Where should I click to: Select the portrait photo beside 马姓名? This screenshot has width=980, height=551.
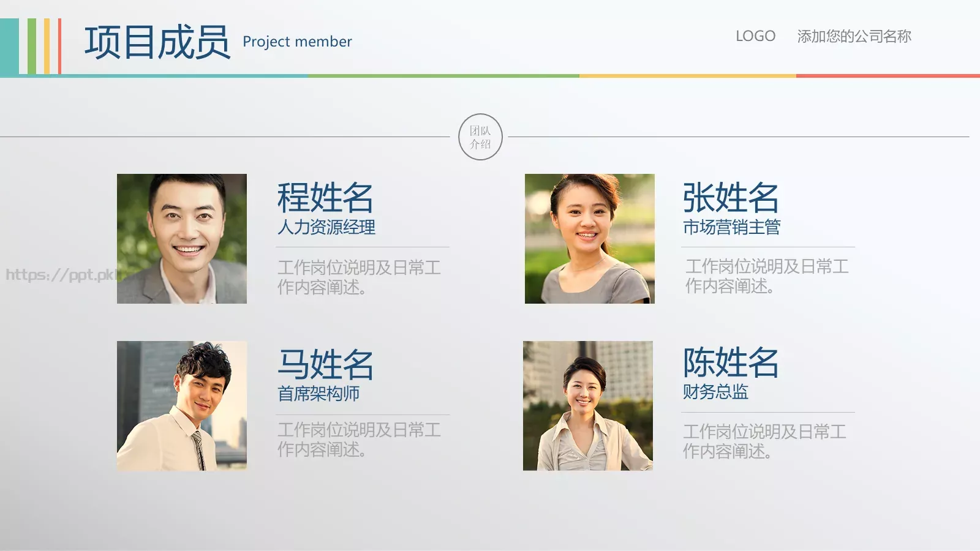[182, 406]
